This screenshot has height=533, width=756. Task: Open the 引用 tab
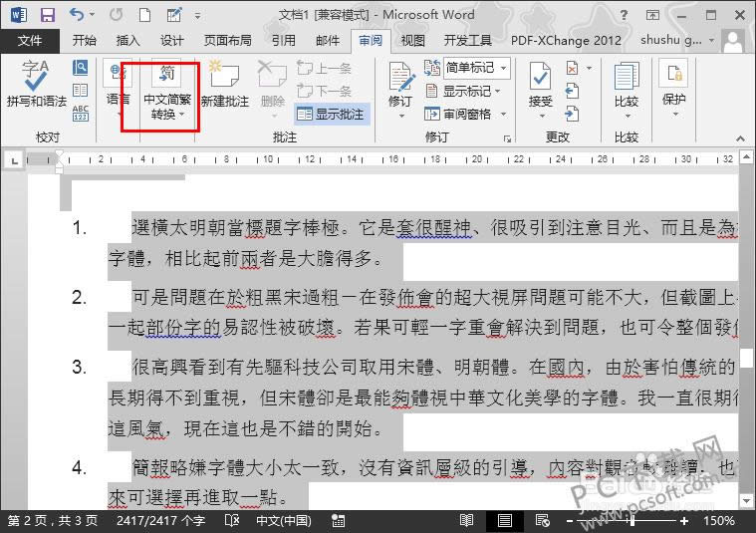click(x=284, y=41)
